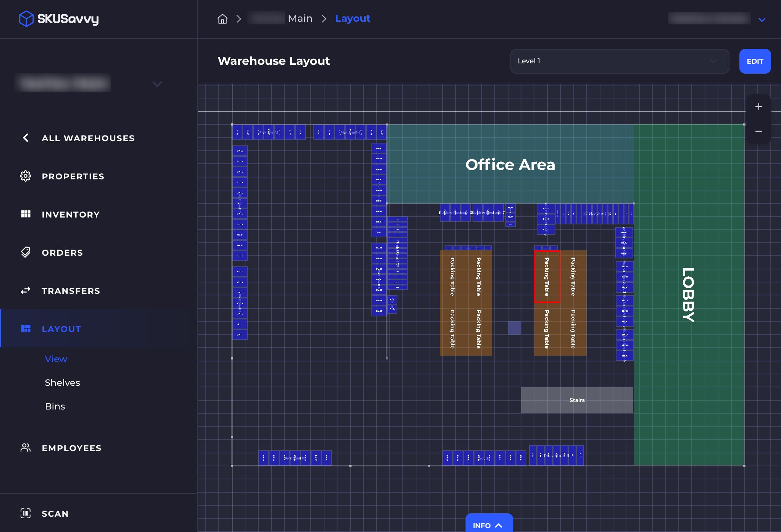
Task: Open the Shelves submenu item
Action: 62,382
